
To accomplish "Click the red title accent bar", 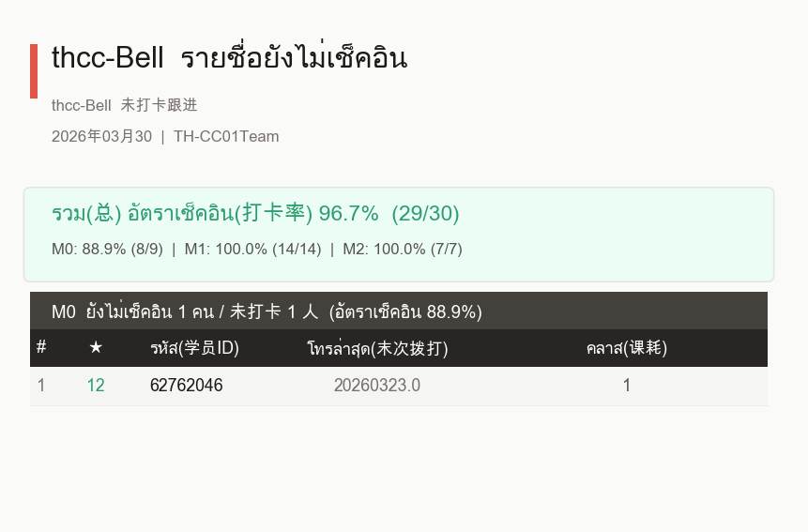I will 34,71.
